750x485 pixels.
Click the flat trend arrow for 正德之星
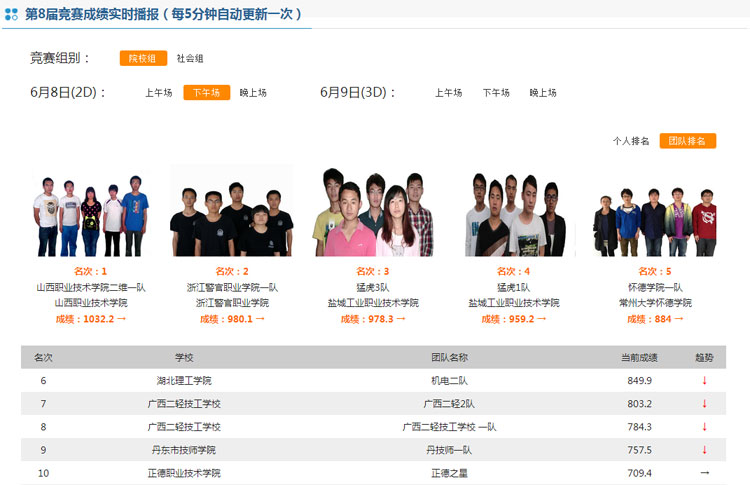coord(704,473)
